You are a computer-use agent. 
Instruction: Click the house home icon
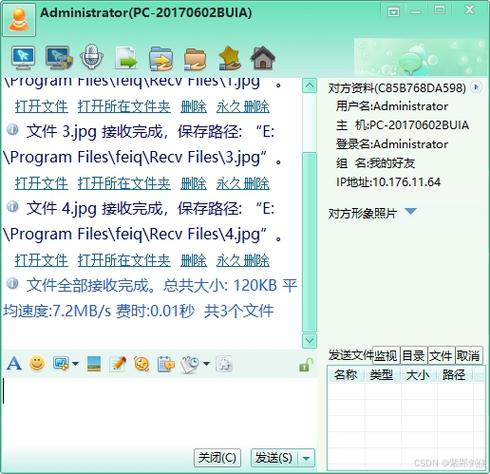click(263, 58)
